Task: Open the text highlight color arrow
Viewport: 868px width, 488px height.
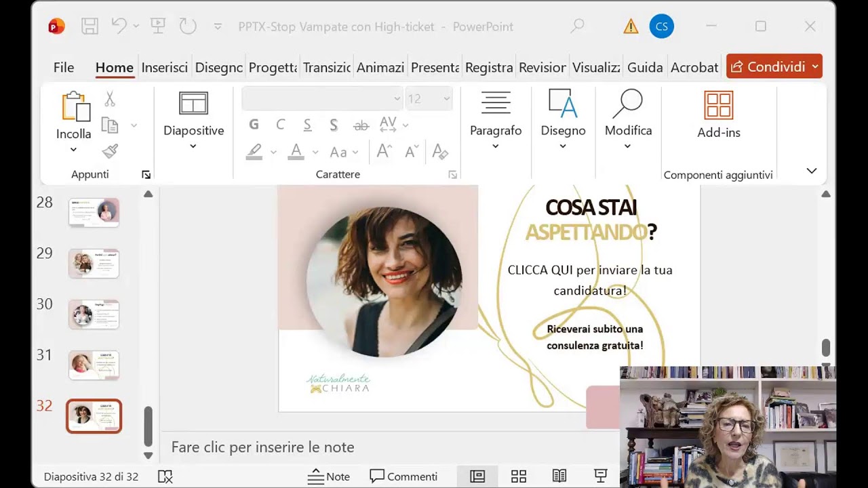Action: [x=273, y=152]
